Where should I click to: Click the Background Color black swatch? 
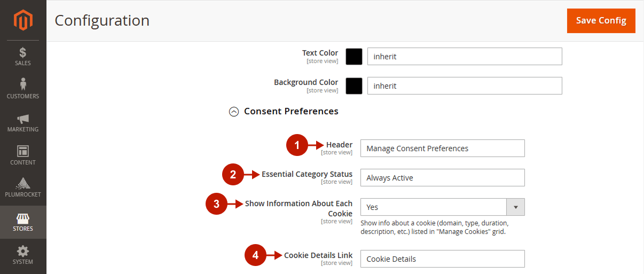click(x=354, y=86)
